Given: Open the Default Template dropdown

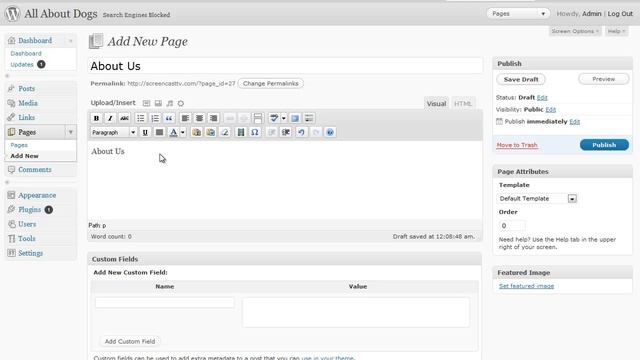Looking at the screenshot, I should point(538,199).
